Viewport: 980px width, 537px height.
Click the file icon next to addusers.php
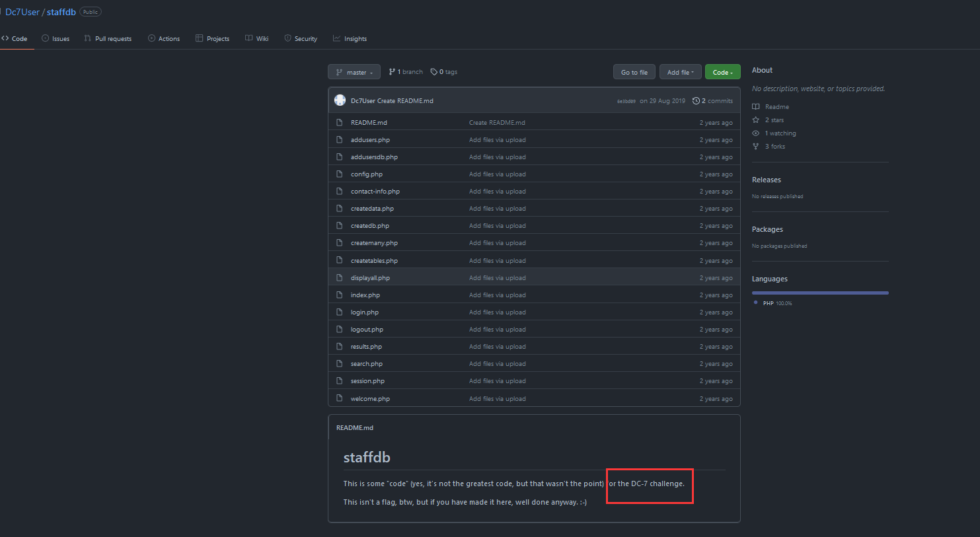[x=339, y=140]
